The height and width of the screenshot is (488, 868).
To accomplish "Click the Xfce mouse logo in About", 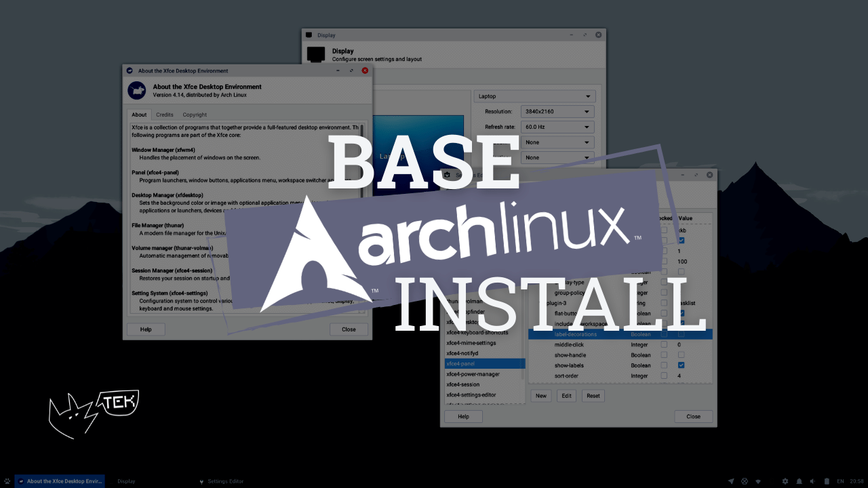I will [137, 90].
